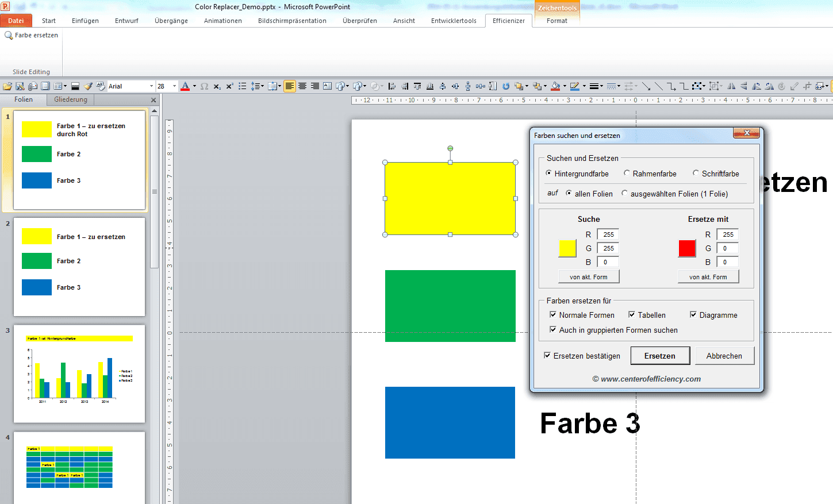Select the Format Painter icon
This screenshot has width=833, height=504.
[x=87, y=86]
